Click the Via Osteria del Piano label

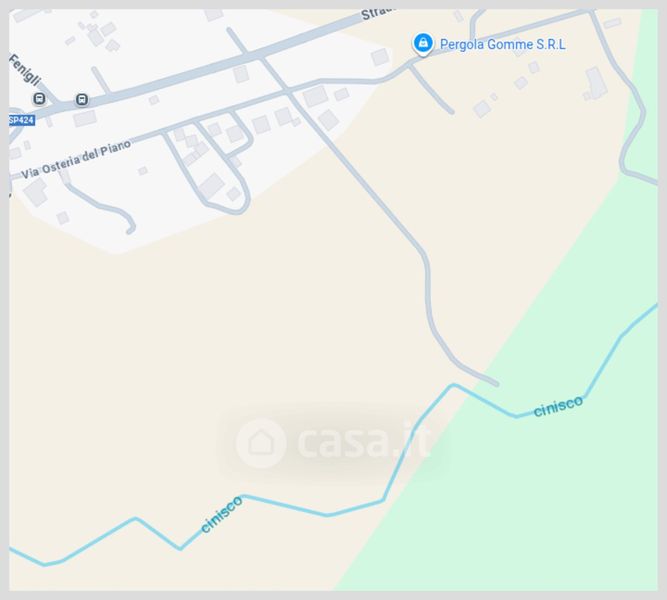coord(76,159)
